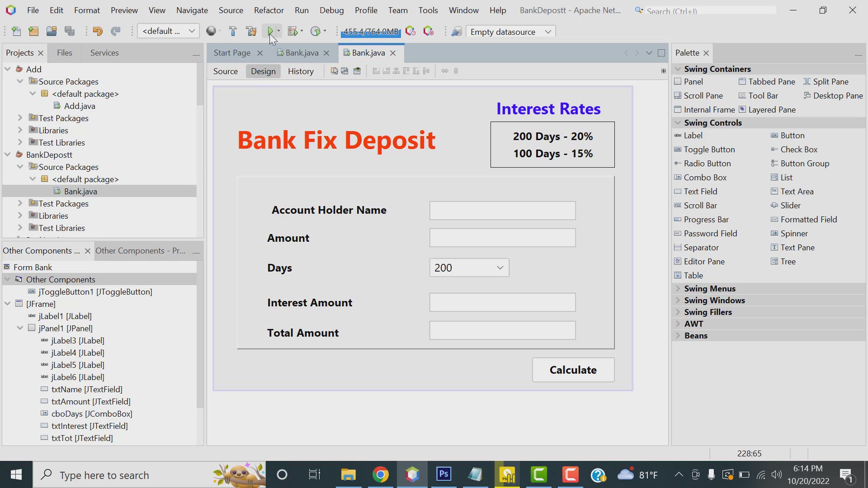The image size is (868, 488).
Task: Build the project with the hammer icon
Action: (x=233, y=31)
